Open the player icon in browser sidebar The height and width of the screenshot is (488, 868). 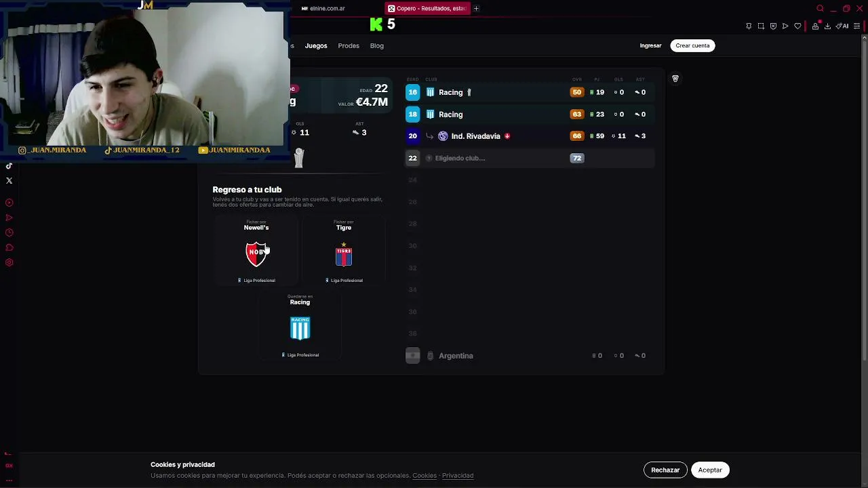[x=9, y=203]
